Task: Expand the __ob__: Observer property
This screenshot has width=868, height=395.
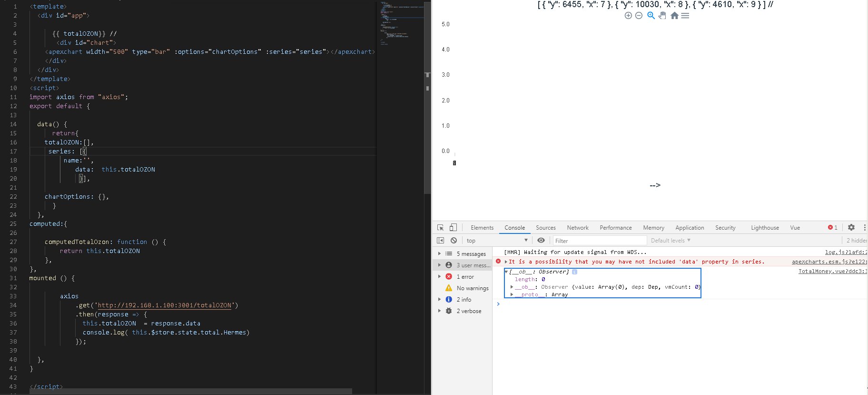Action: click(x=512, y=287)
